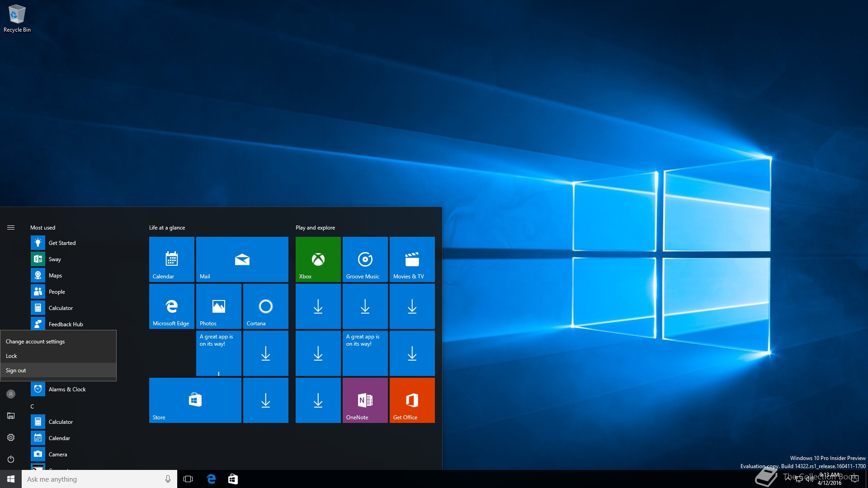Select Change account settings
This screenshot has width=868, height=488.
(58, 342)
